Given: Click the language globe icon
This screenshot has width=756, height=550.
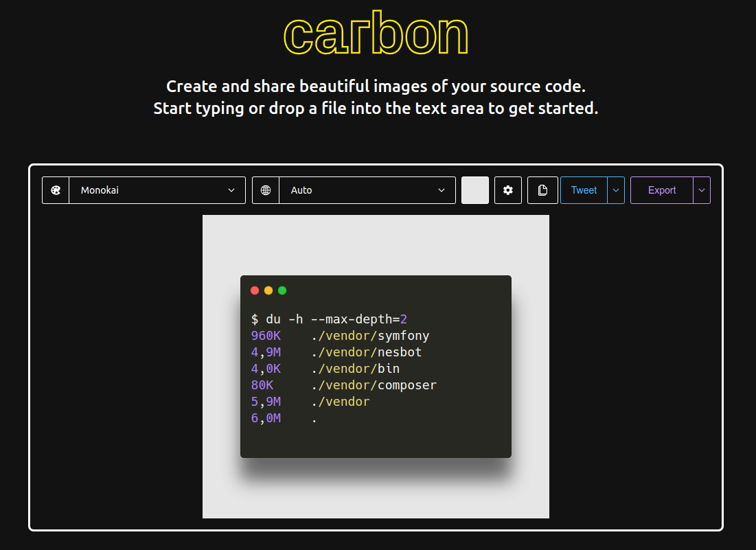Looking at the screenshot, I should tap(266, 190).
